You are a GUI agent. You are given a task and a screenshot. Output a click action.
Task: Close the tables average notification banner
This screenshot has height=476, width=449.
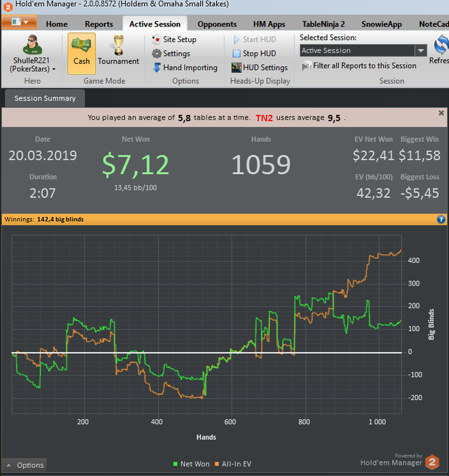[441, 113]
